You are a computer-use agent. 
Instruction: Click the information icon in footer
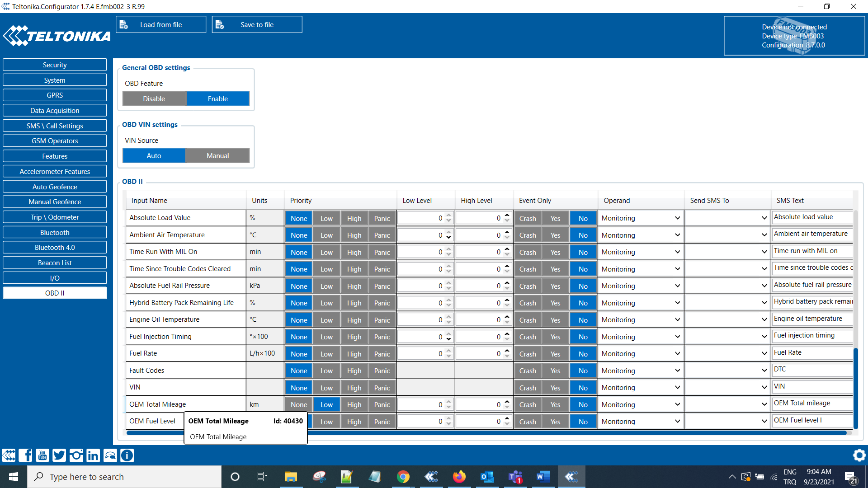[x=127, y=455]
